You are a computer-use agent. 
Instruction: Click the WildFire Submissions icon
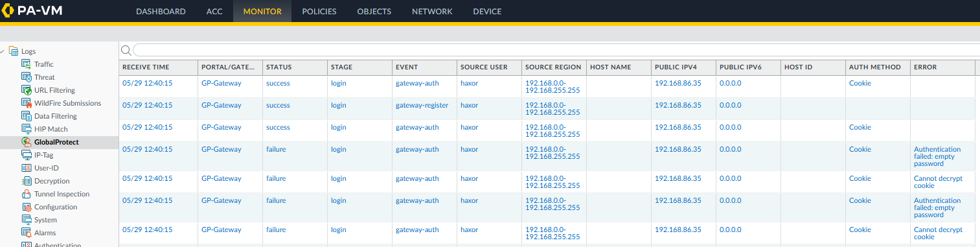pos(27,103)
